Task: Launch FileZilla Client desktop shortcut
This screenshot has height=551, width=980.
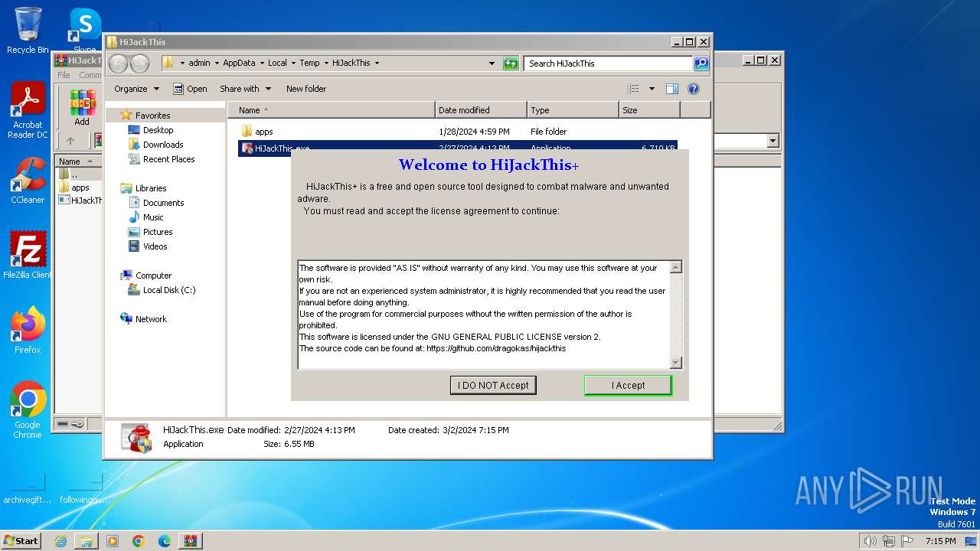Action: pyautogui.click(x=28, y=255)
